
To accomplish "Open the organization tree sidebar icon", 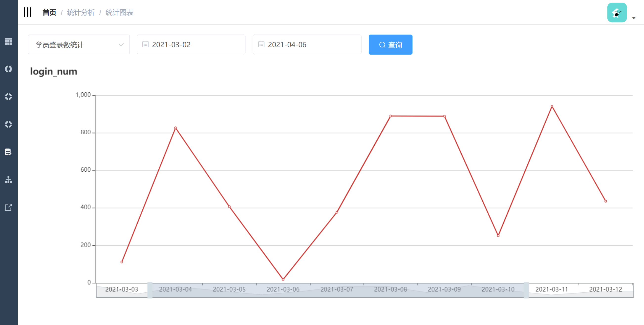I will coord(8,180).
